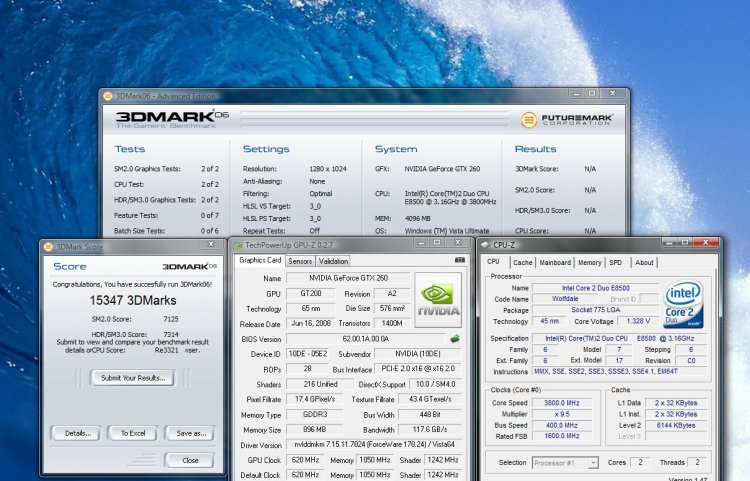Click the DirectX Support field 10.0 / SM4.0
Image resolution: width=750 pixels, height=481 pixels.
pos(435,384)
